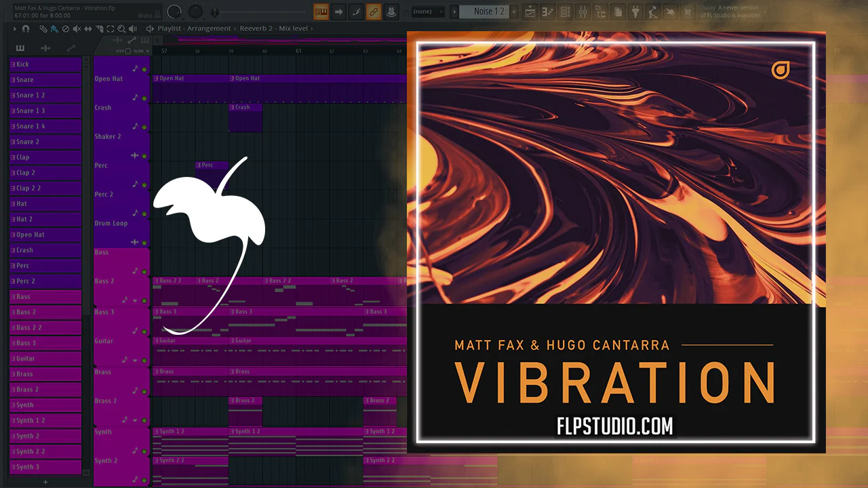This screenshot has height=488, width=868.
Task: Select the Perc clip in playlist
Action: tap(212, 175)
